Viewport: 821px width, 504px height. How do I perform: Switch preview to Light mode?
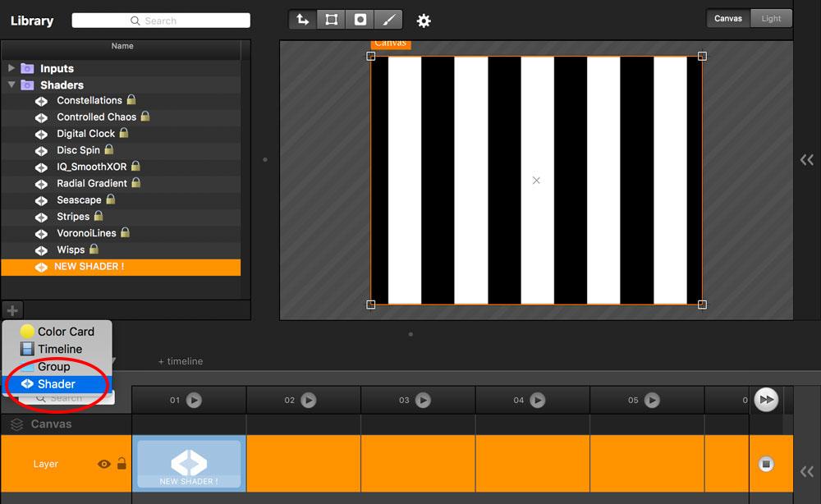pyautogui.click(x=771, y=18)
